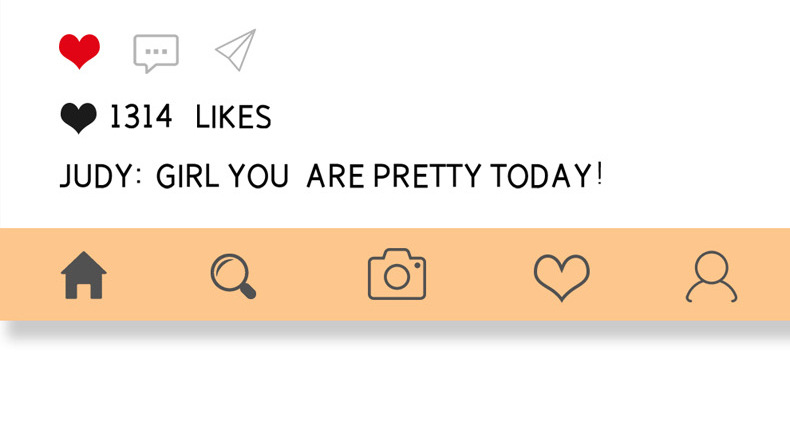
Task: Click the word ARE in the caption
Action: click(x=337, y=177)
